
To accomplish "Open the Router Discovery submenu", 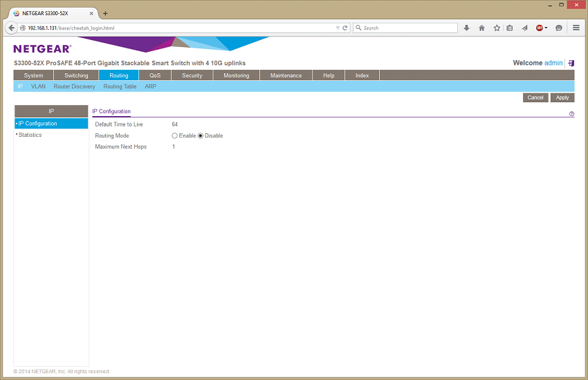I will 74,86.
